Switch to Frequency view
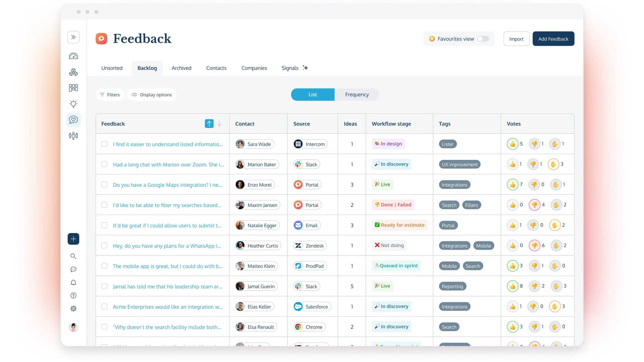644x362 pixels. 357,95
